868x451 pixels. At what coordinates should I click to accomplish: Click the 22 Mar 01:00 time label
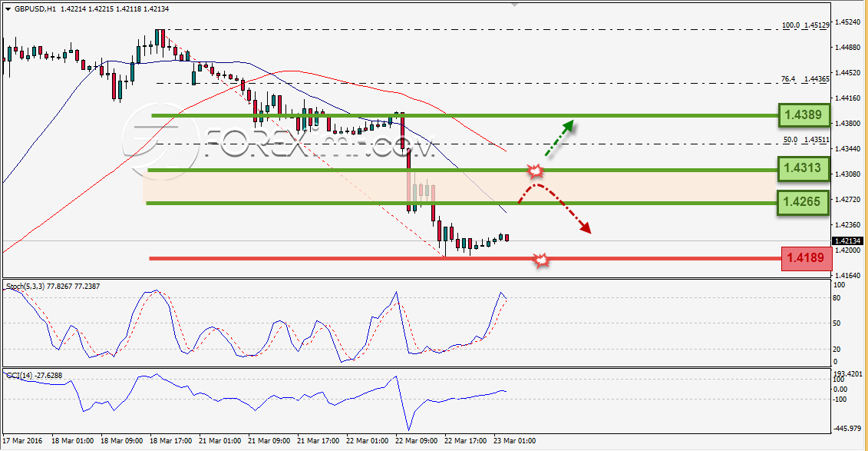point(367,441)
